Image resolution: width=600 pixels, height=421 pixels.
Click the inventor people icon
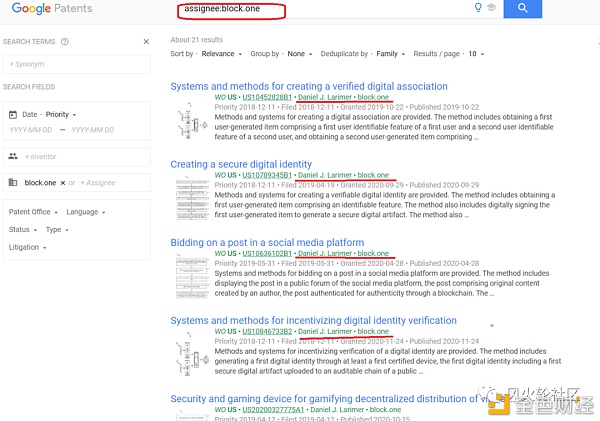pyautogui.click(x=13, y=156)
